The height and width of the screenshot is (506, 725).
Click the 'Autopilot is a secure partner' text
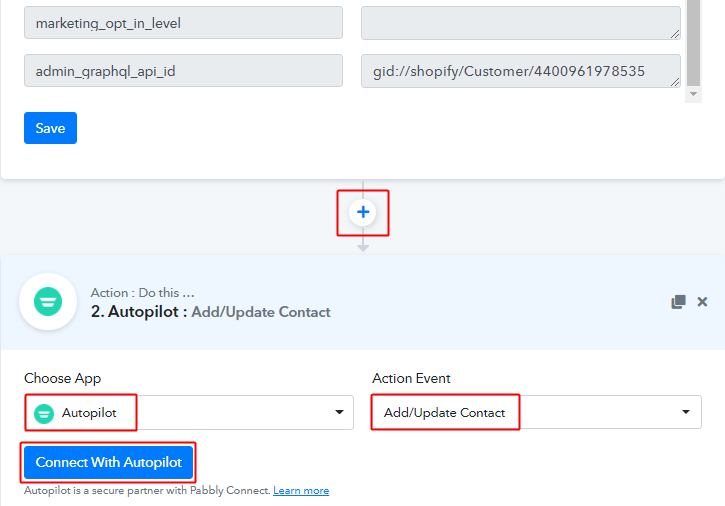pyautogui.click(x=147, y=490)
